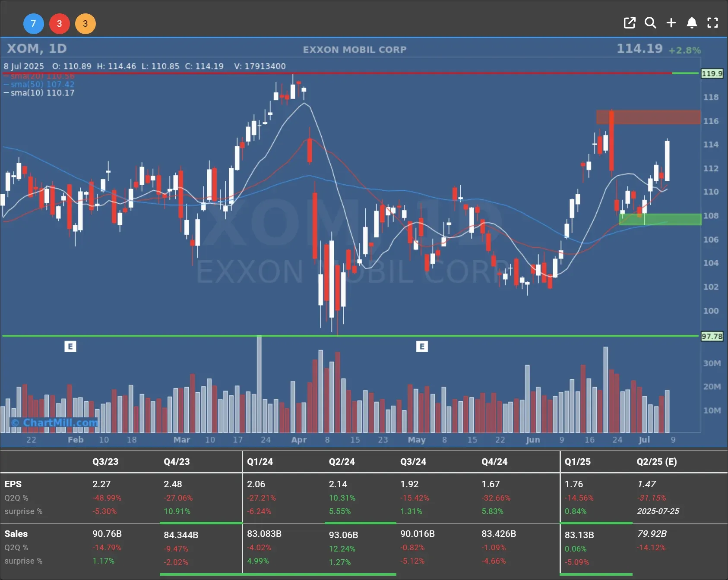
Task: Click the Sales value 90.76B
Action: 107,534
